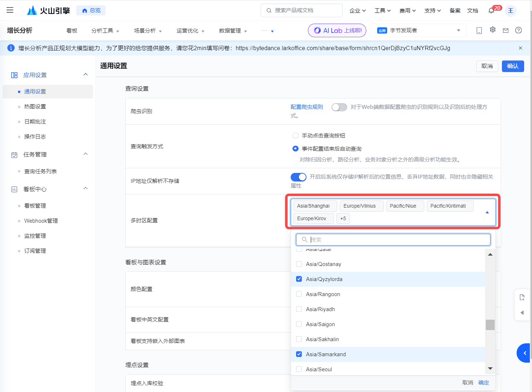Viewport: 532px width, 392px height.
Task: Click the timezone list scrollbar thumb
Action: 490,325
